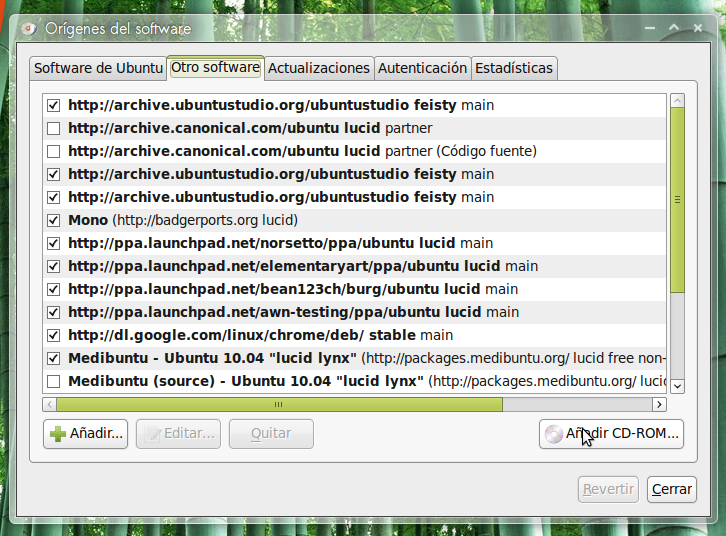Close the window with the title bar X
The width and height of the screenshot is (726, 536).
pyautogui.click(x=698, y=28)
